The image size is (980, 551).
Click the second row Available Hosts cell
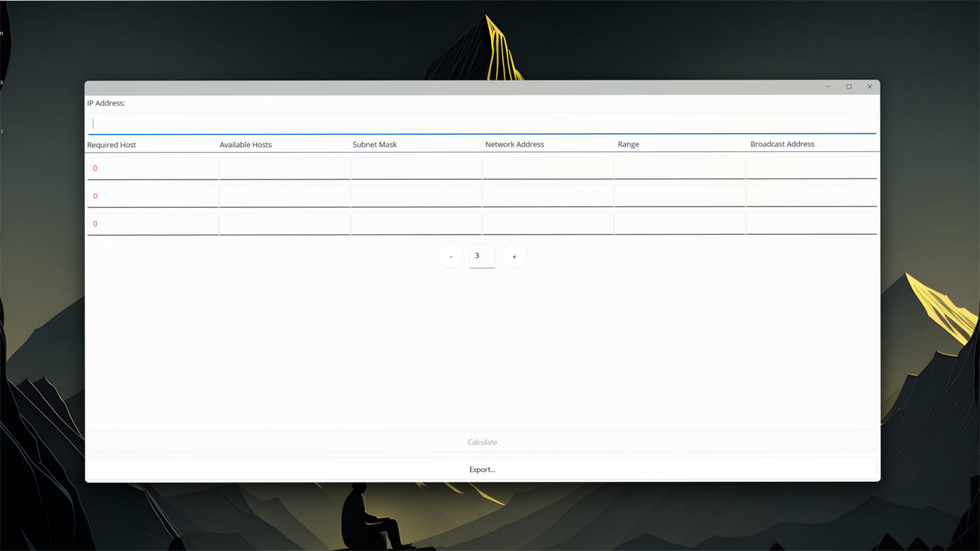pyautogui.click(x=284, y=195)
